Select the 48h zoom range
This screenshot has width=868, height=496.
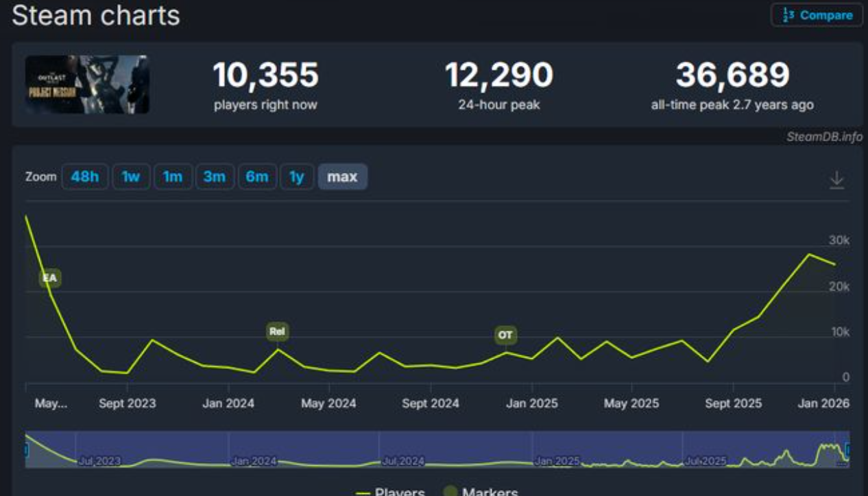(x=85, y=177)
